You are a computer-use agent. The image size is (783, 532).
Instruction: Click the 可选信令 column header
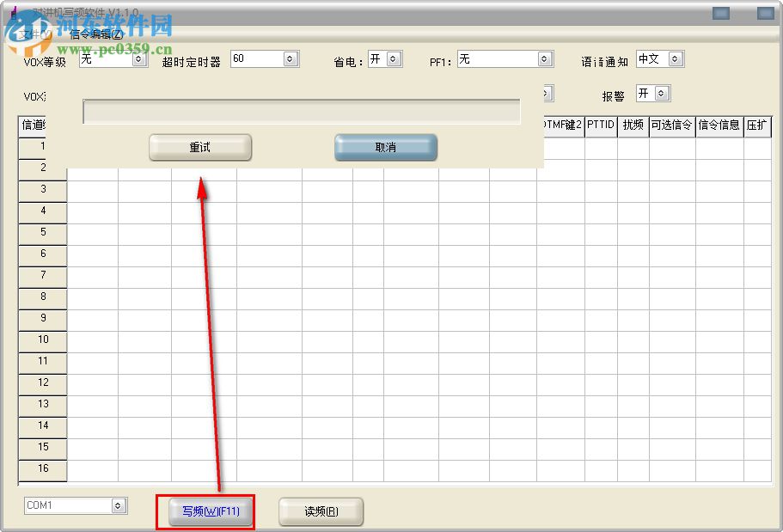(x=672, y=125)
